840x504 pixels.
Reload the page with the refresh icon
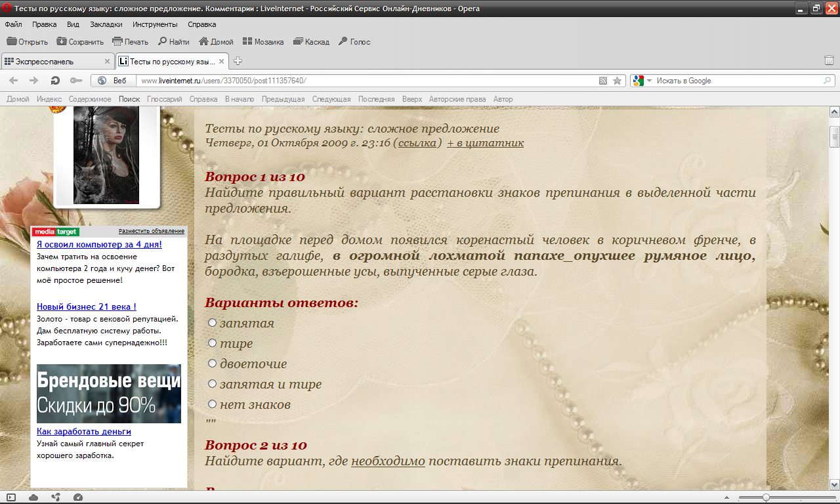(56, 81)
